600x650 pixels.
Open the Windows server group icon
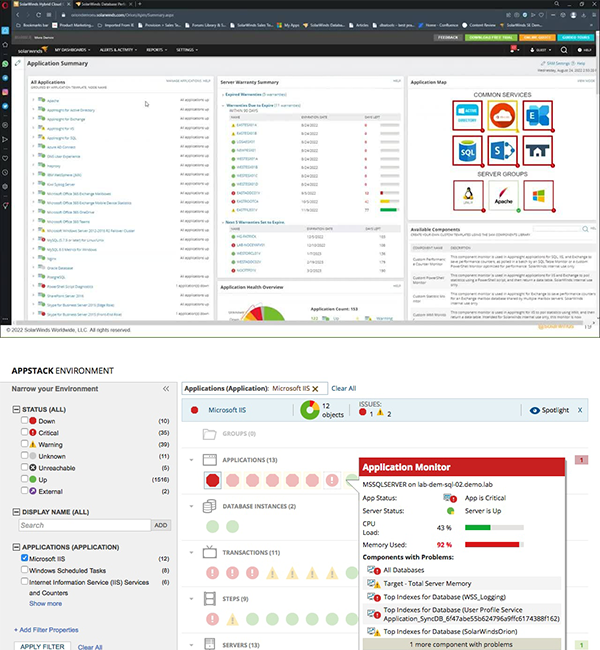click(x=538, y=195)
